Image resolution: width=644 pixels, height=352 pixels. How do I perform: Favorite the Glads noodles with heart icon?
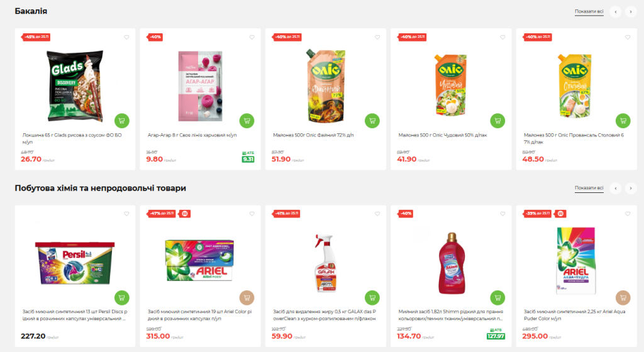click(126, 37)
